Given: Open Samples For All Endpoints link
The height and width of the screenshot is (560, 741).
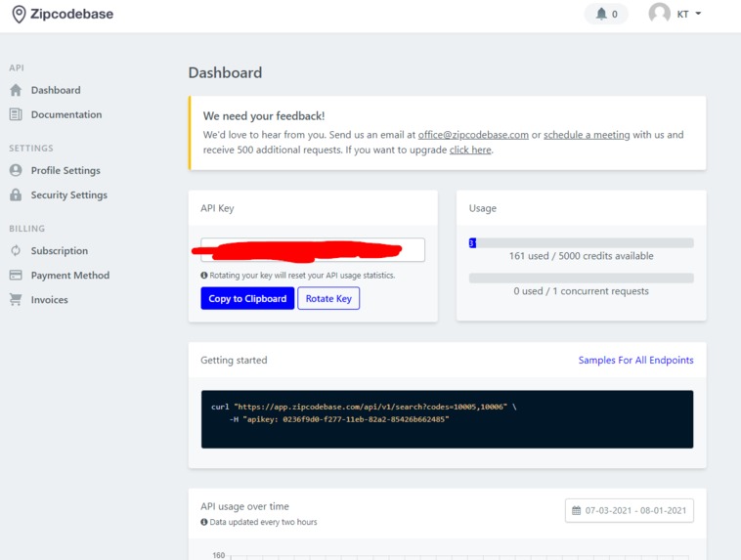Looking at the screenshot, I should point(635,360).
